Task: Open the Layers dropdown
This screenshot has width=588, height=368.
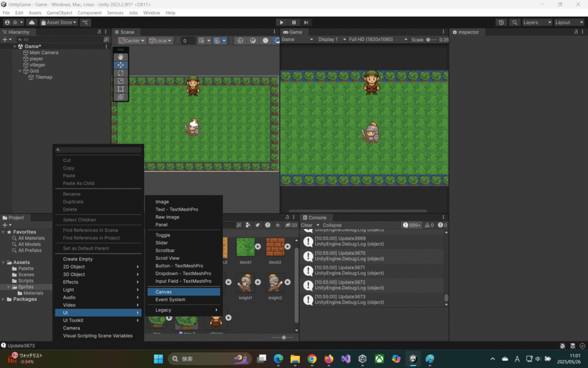Action: click(x=537, y=22)
